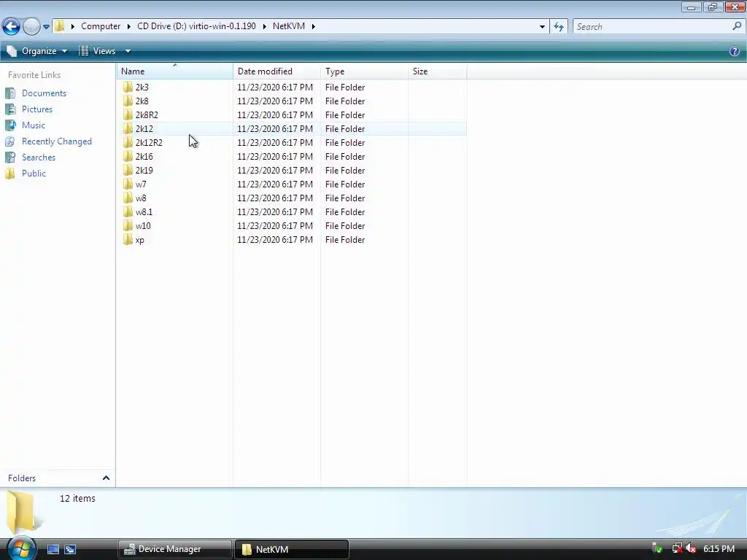Open Pictures in Favorite Links

37,109
